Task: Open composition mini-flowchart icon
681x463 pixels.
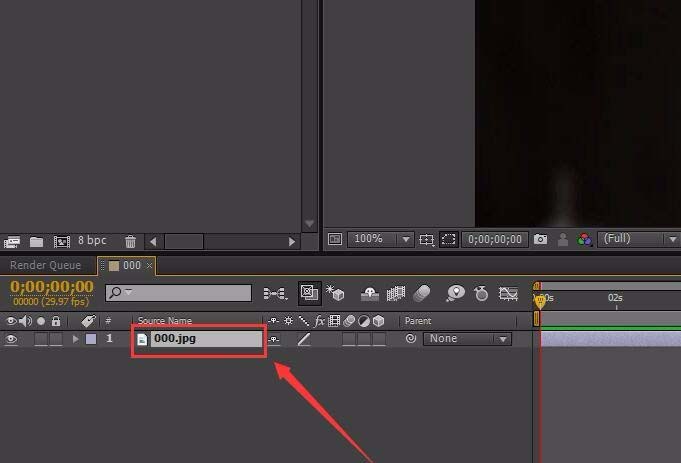Action: click(x=275, y=294)
